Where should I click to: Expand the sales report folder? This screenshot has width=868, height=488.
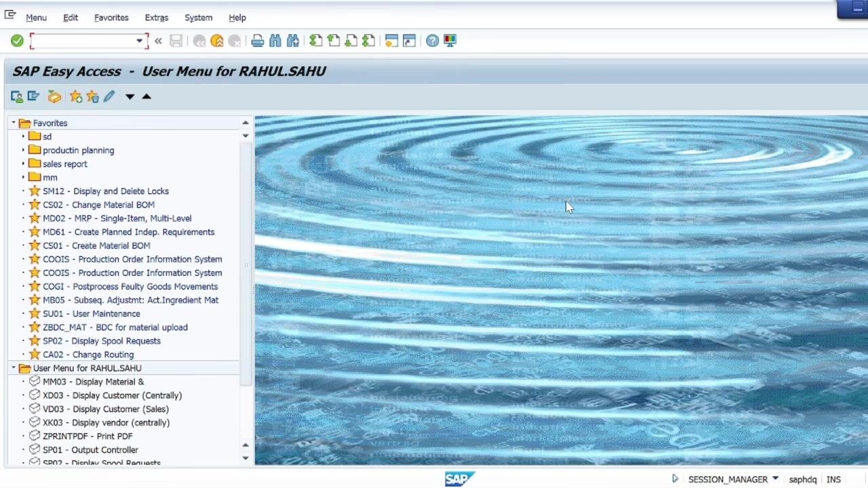23,164
